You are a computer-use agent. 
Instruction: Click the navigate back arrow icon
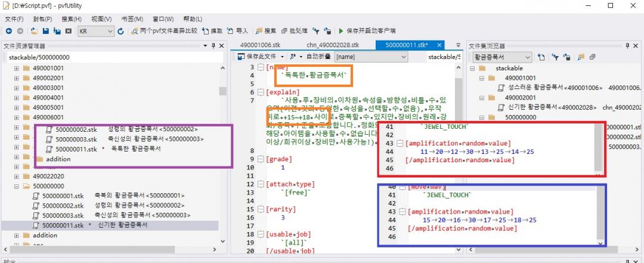tap(9, 30)
